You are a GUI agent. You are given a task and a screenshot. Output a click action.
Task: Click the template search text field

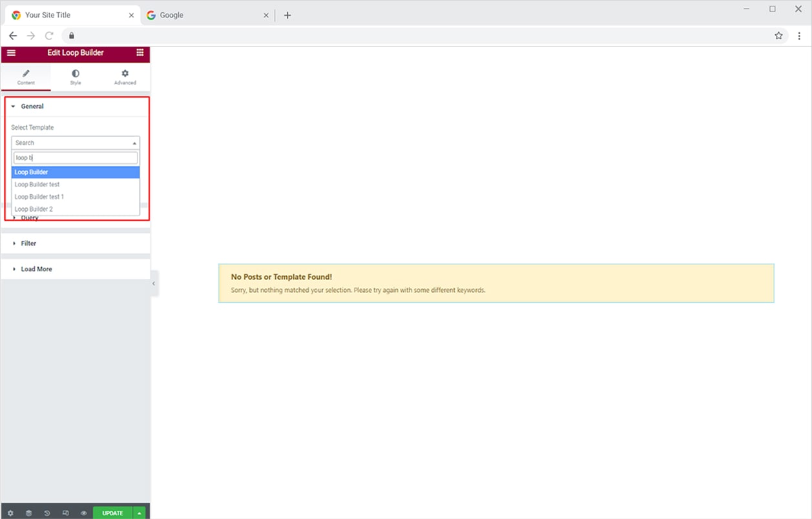pyautogui.click(x=76, y=158)
